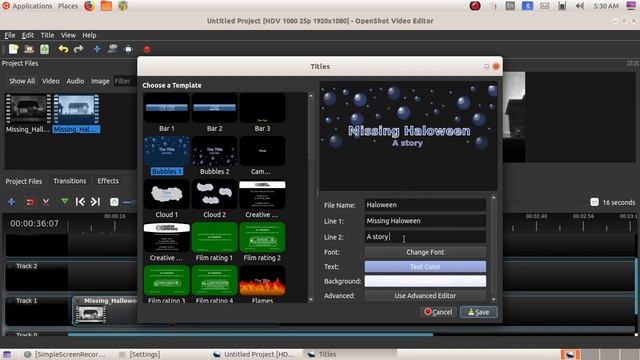Select the Cloud 2 title template
This screenshot has width=640, height=360.
(214, 199)
